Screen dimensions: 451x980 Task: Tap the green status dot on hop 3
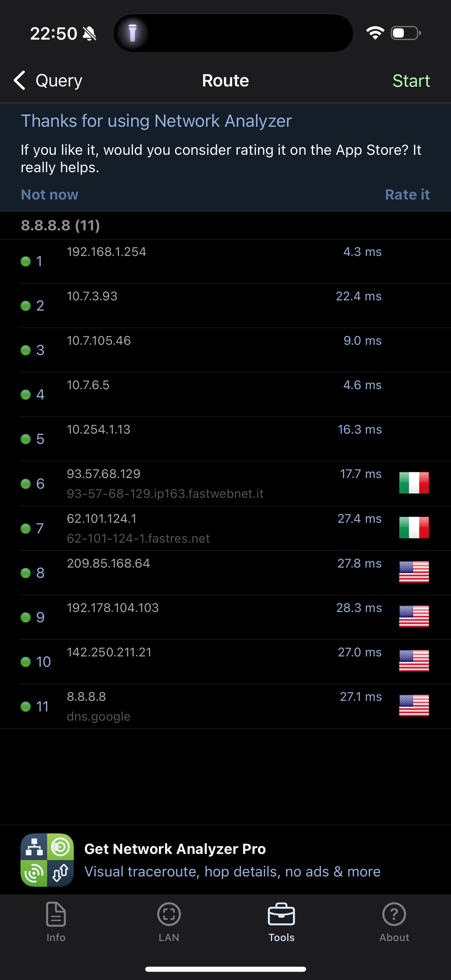[x=26, y=350]
